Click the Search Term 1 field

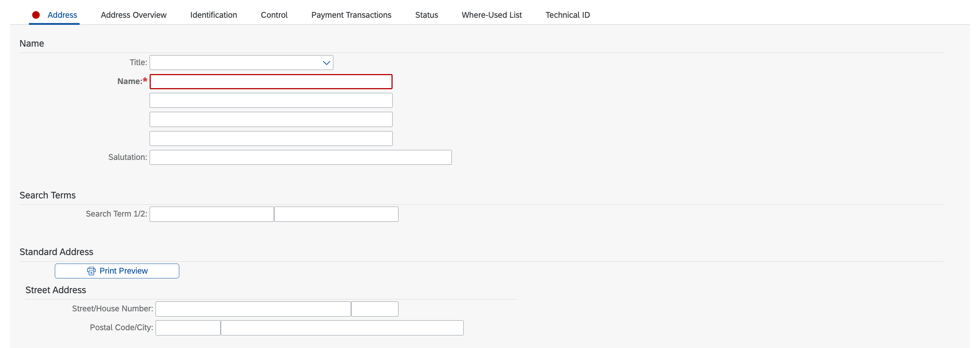coord(212,214)
